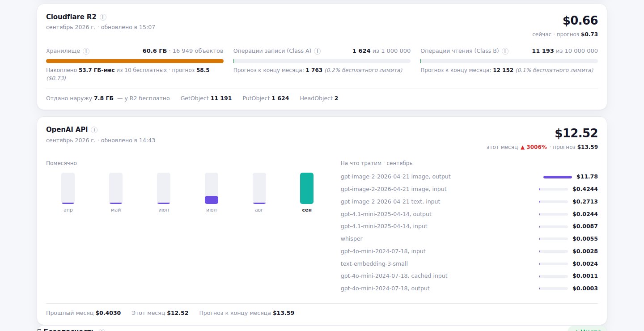Click 'сентябрь 2026 г. · обновлено в 14:43'

click(101, 140)
